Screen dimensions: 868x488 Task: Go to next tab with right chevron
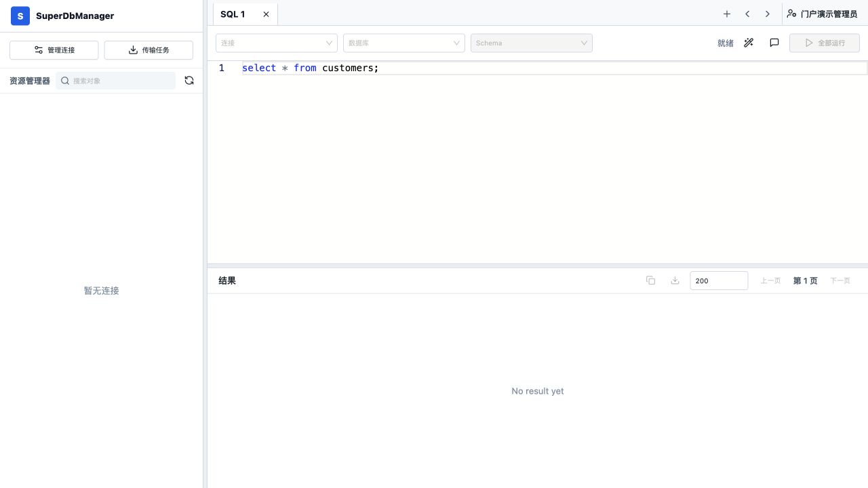[x=768, y=14]
